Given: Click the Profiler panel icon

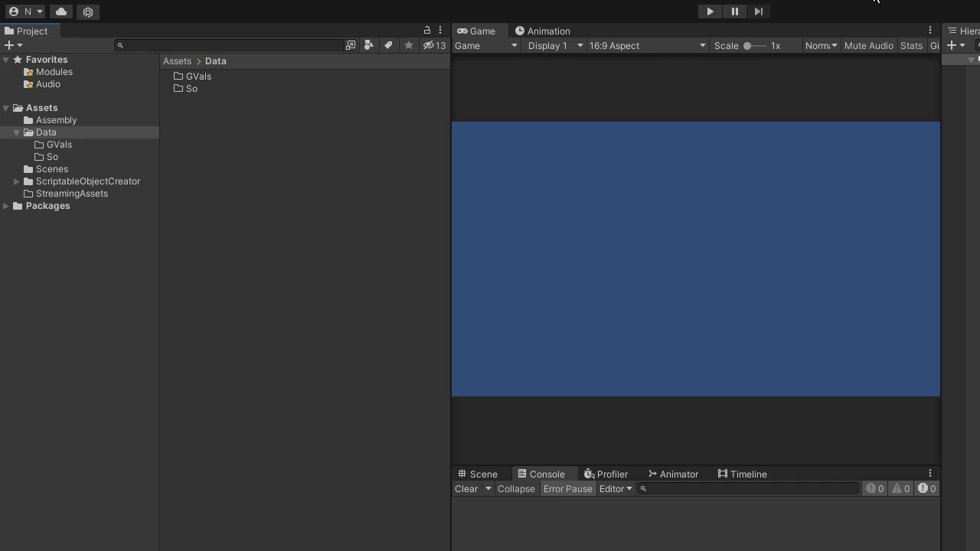Looking at the screenshot, I should (590, 474).
